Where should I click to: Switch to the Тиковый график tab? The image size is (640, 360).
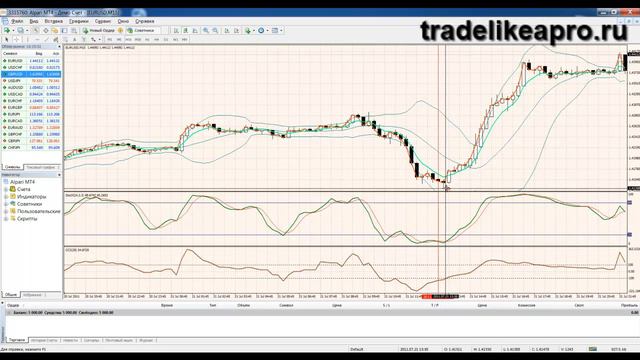click(42, 167)
